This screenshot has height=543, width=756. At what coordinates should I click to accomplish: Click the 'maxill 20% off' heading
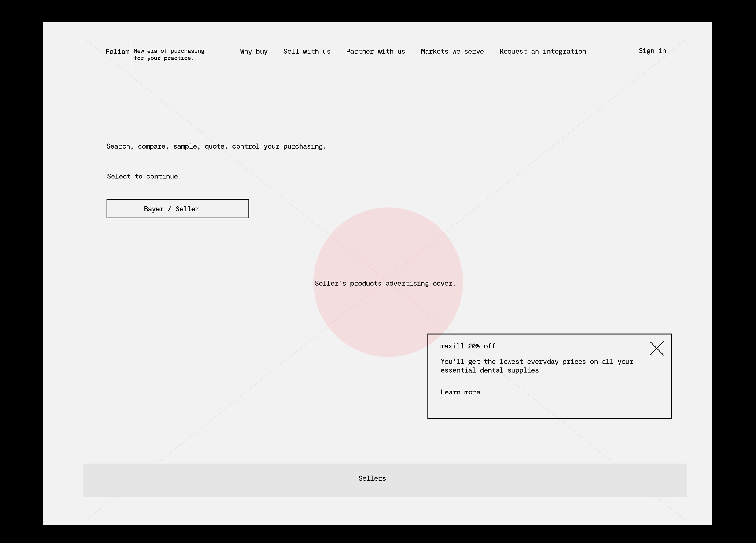click(467, 346)
